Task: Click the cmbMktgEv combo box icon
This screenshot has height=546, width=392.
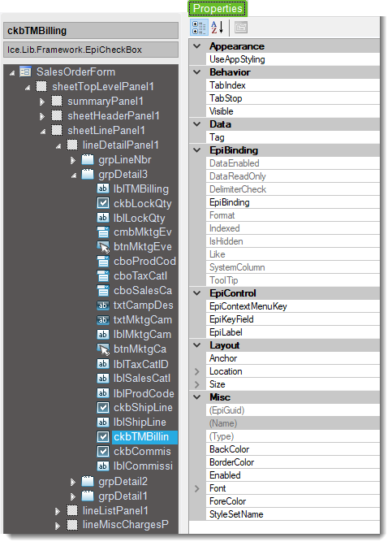Action: [x=102, y=232]
